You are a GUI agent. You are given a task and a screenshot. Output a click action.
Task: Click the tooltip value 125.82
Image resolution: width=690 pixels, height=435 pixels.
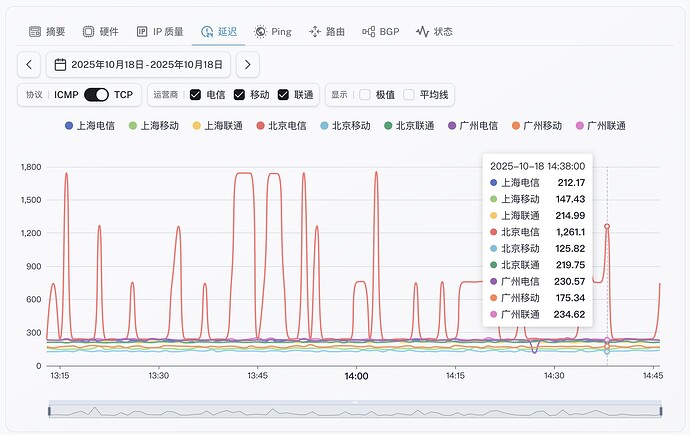point(570,249)
